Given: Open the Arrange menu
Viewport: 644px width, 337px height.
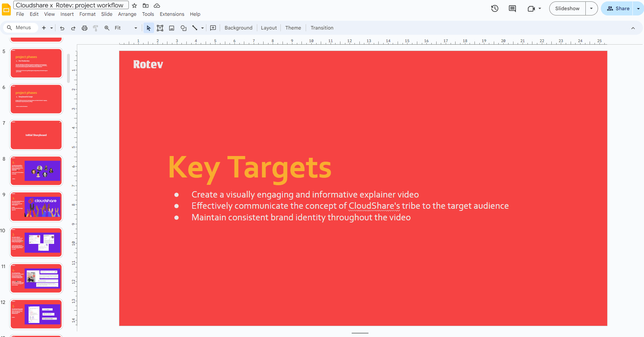Looking at the screenshot, I should coord(127,14).
